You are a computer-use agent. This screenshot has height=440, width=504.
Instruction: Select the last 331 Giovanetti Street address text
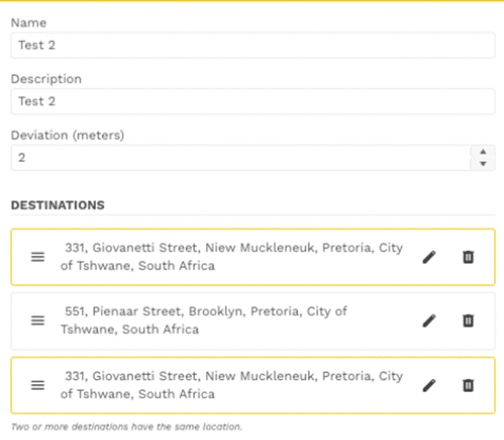coord(232,385)
